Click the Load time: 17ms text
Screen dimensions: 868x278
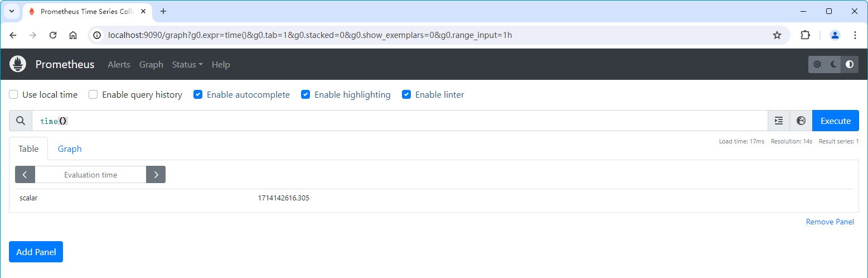click(x=741, y=141)
